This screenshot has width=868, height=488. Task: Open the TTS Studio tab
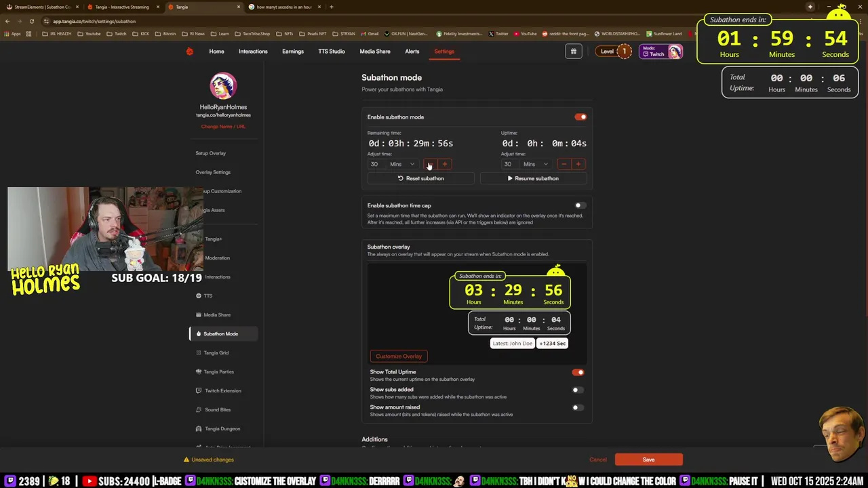(332, 52)
